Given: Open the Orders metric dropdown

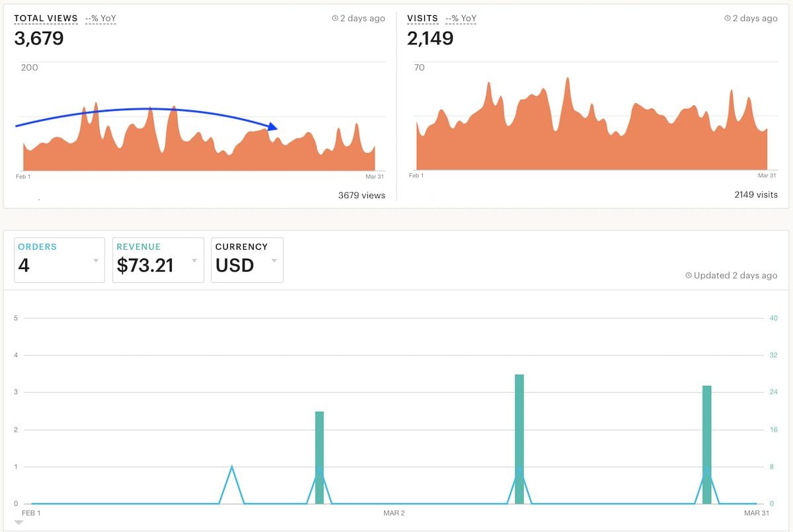Looking at the screenshot, I should [x=59, y=260].
